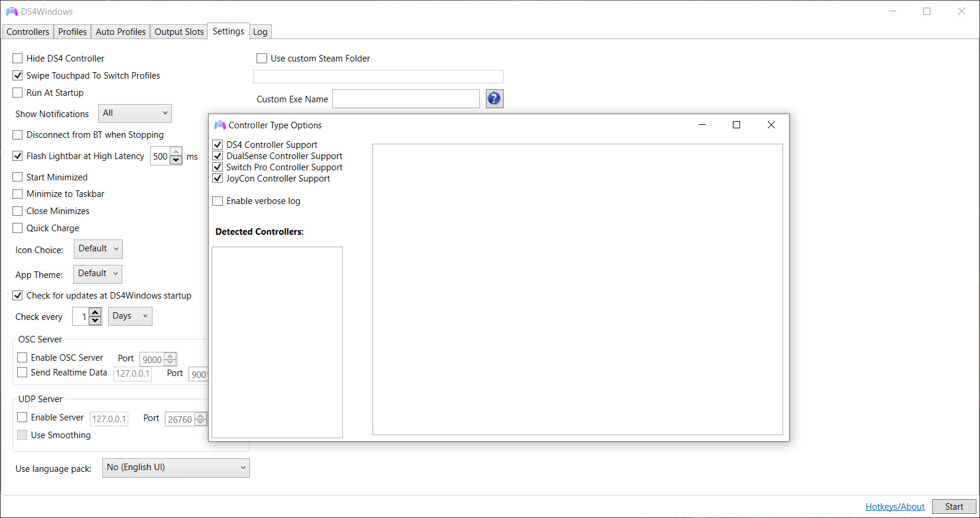Decrease the Check every value with the down arrow
Viewport: 980px width, 518px height.
95,320
